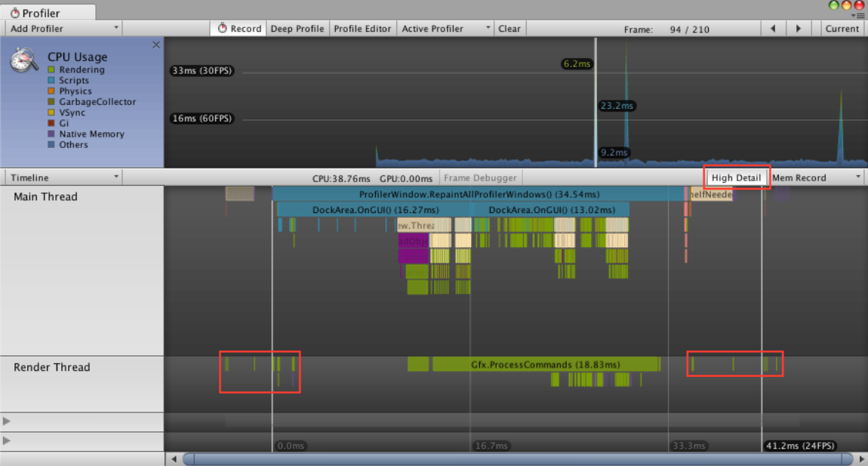Toggle the VSync legend swatch

(51, 113)
